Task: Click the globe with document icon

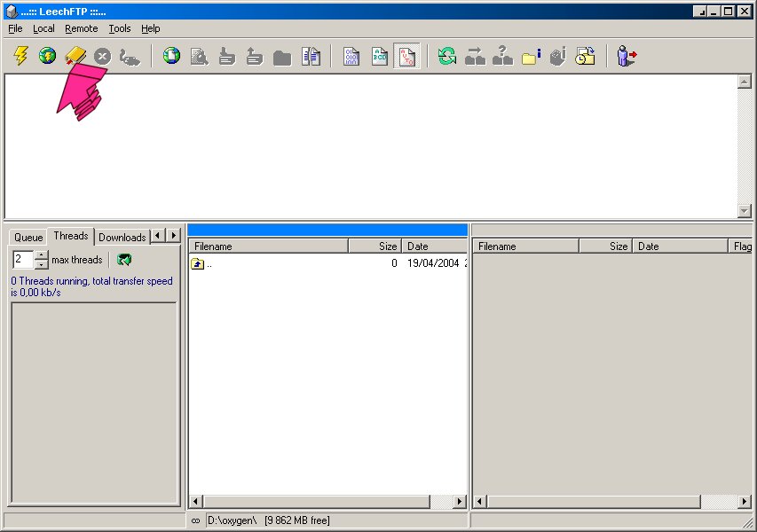Action: click(x=171, y=56)
